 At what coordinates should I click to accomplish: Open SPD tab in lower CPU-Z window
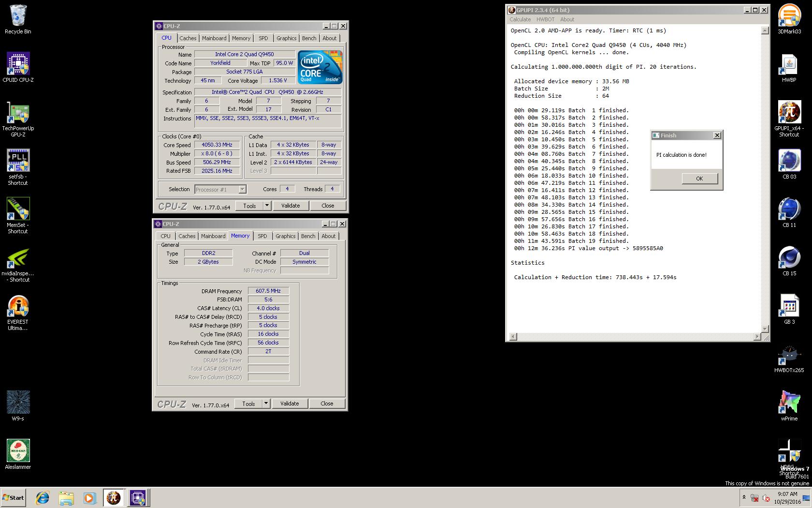(262, 236)
